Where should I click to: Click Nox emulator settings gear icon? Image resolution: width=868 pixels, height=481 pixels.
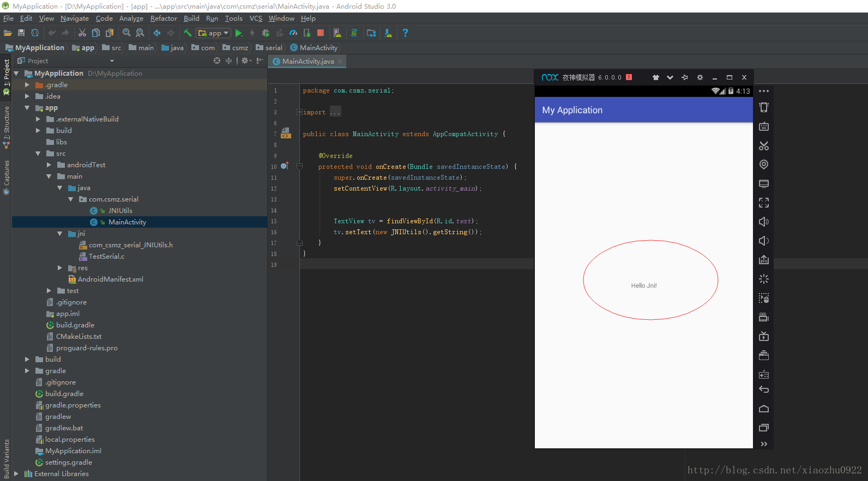click(x=700, y=77)
